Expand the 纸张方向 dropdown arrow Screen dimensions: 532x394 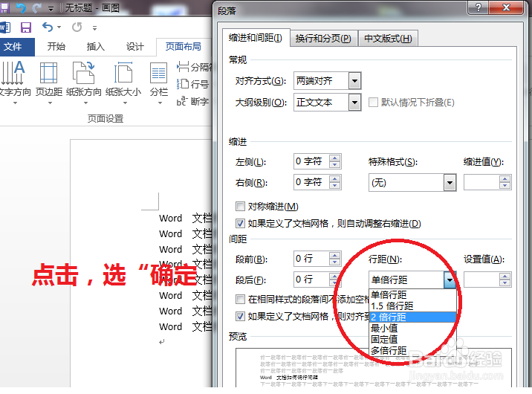tap(85, 103)
